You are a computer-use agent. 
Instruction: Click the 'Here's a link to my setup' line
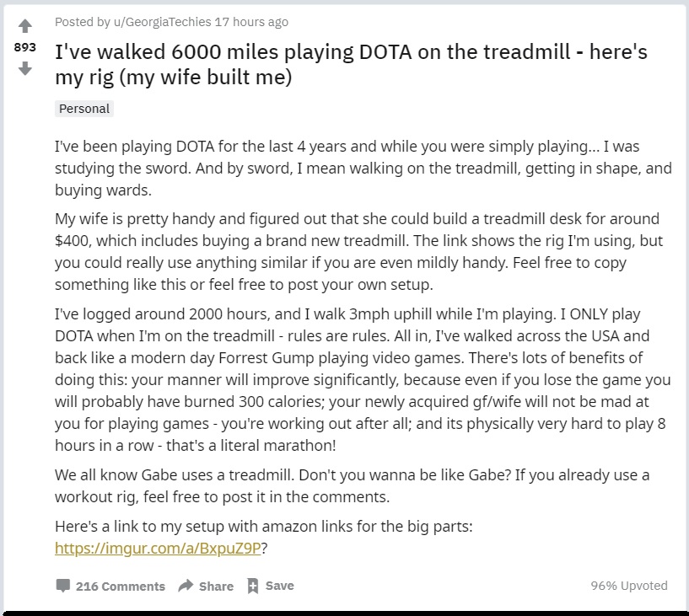[x=263, y=526]
